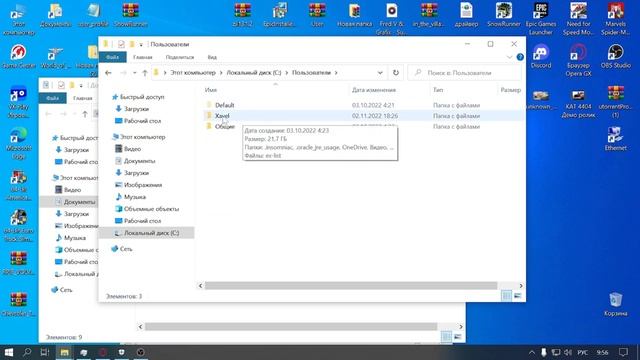
Task: Open the Поделиться ribbon tab
Action: coord(180,57)
